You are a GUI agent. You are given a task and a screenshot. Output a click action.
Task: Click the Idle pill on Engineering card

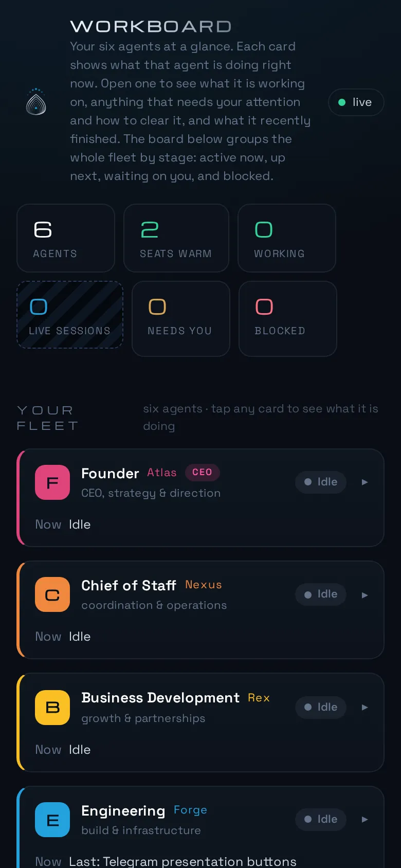[320, 819]
